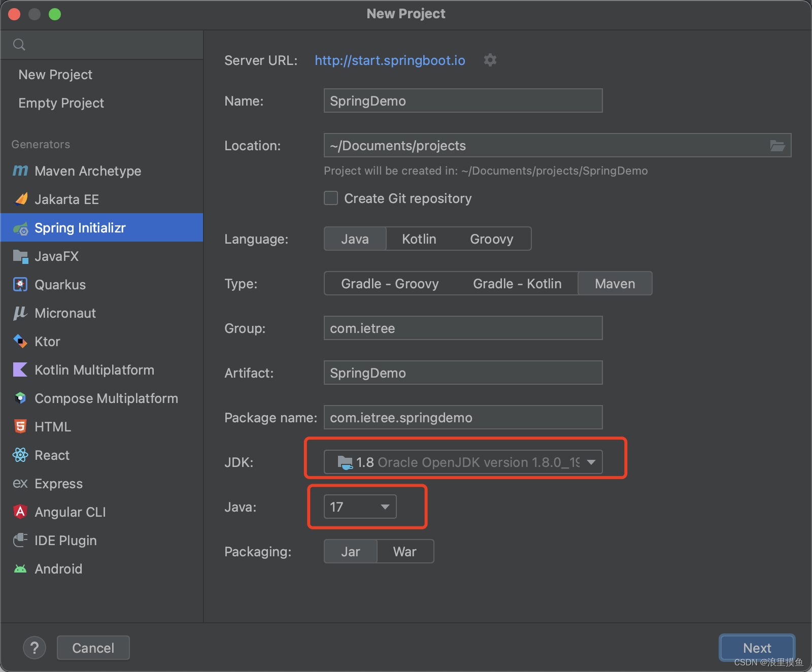Choose Android generator label
The image size is (812, 672).
point(58,569)
